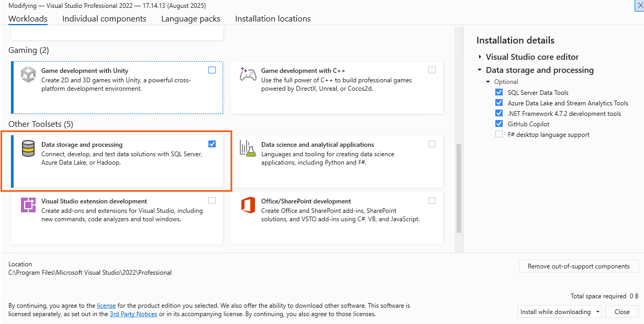Image resolution: width=644 pixels, height=324 pixels.
Task: Go to the Language packs tab
Action: 191,19
